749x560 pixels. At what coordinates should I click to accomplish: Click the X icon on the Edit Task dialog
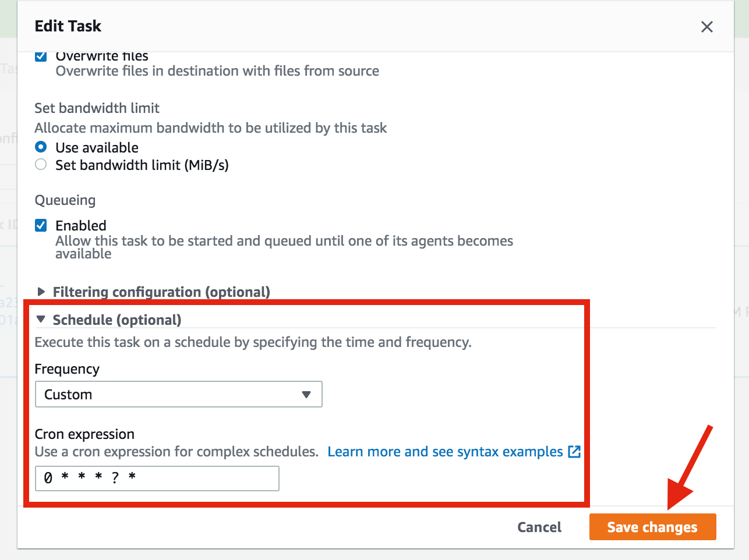tap(706, 27)
